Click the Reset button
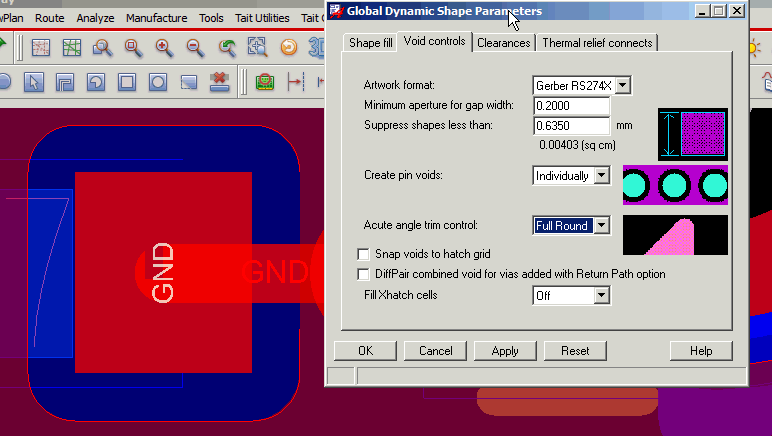 point(575,351)
